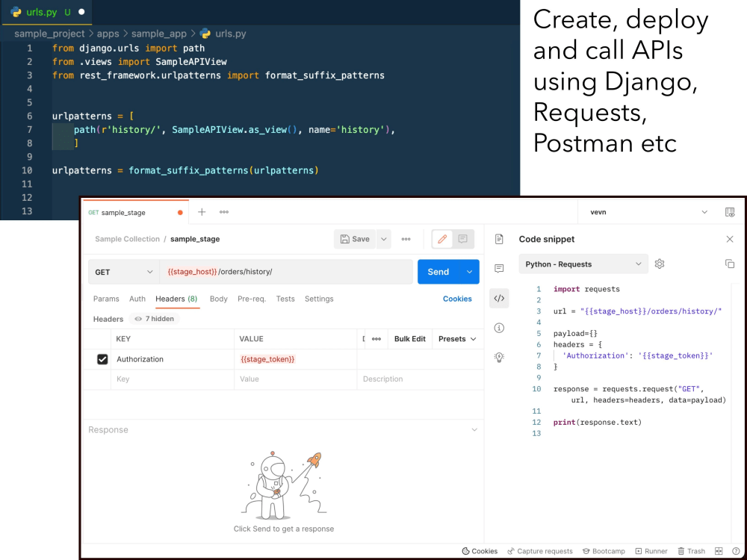This screenshot has width=747, height=560.
Task: Open the vevn environment dropdown
Action: pyautogui.click(x=648, y=212)
